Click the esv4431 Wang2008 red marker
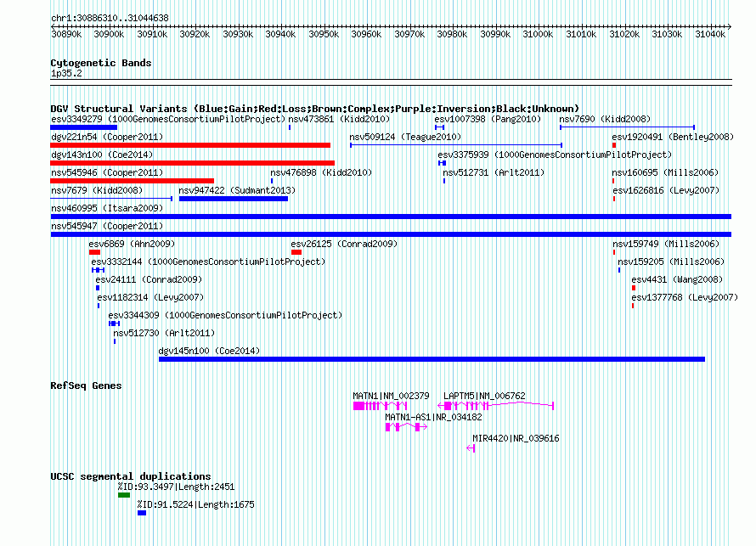Viewport: 756px width, 546px height. pos(634,288)
